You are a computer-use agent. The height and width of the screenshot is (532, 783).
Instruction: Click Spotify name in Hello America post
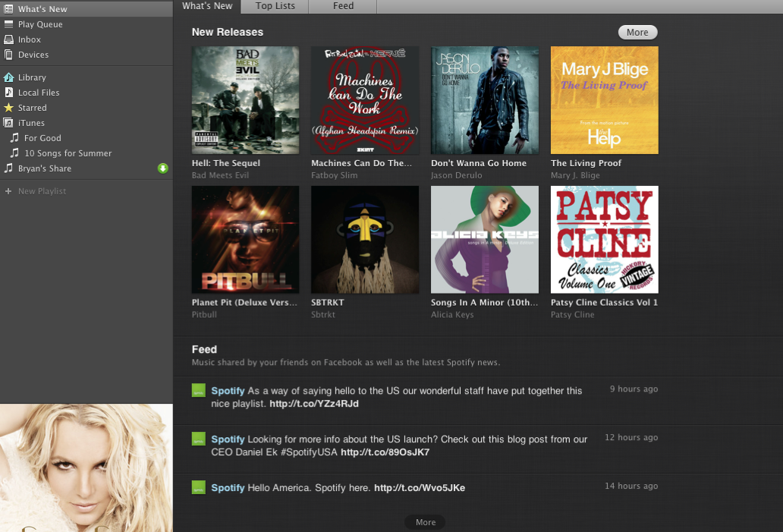pyautogui.click(x=228, y=487)
